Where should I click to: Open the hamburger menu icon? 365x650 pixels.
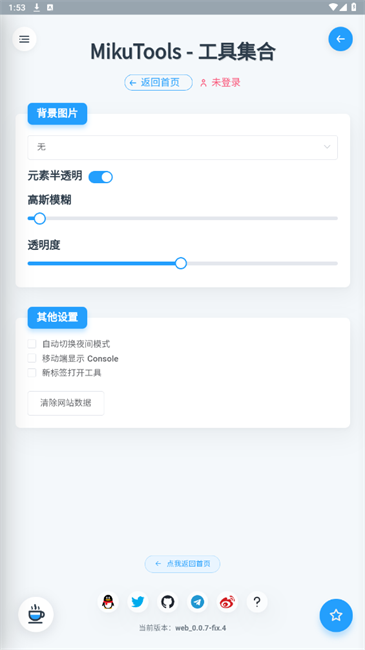coord(24,39)
